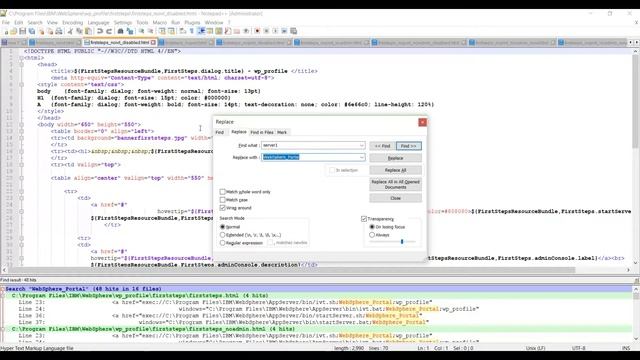The height and width of the screenshot is (360, 640).
Task: Toggle synchronize vertical scrolling icon
Action: [x=162, y=31]
